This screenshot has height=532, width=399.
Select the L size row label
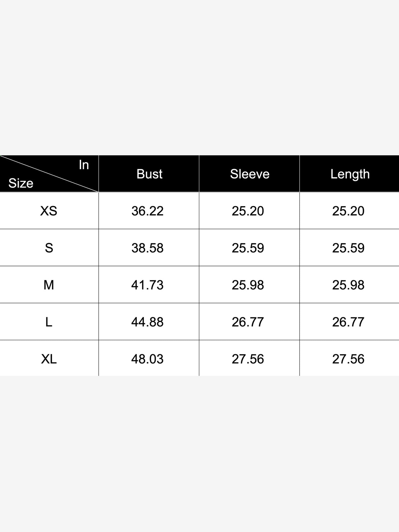point(49,322)
